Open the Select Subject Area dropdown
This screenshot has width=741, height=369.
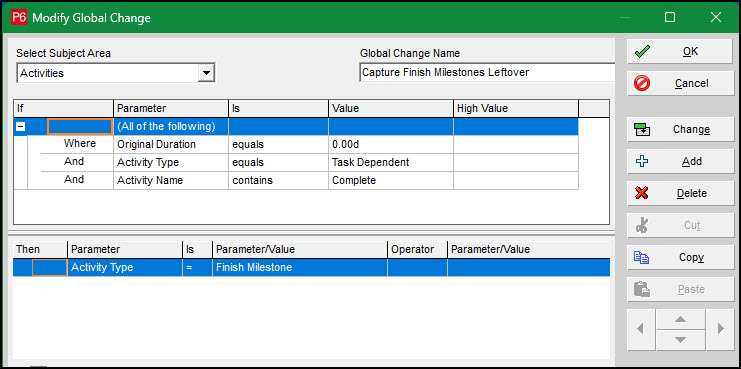point(206,73)
